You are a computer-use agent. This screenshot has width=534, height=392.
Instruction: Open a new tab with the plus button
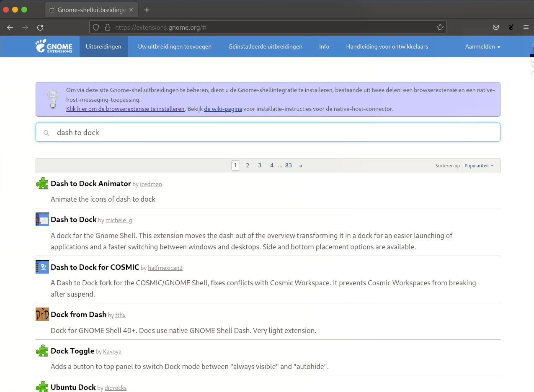(x=147, y=10)
